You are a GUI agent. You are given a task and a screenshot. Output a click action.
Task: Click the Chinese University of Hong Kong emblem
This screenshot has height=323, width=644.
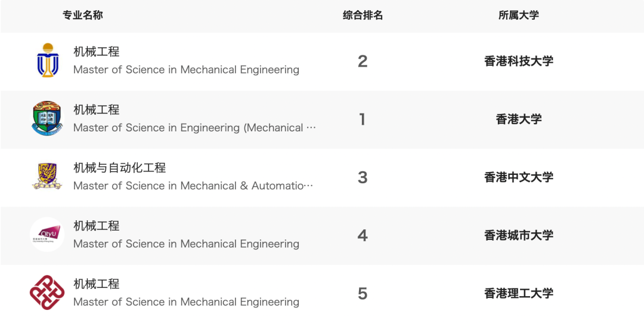coord(47,177)
